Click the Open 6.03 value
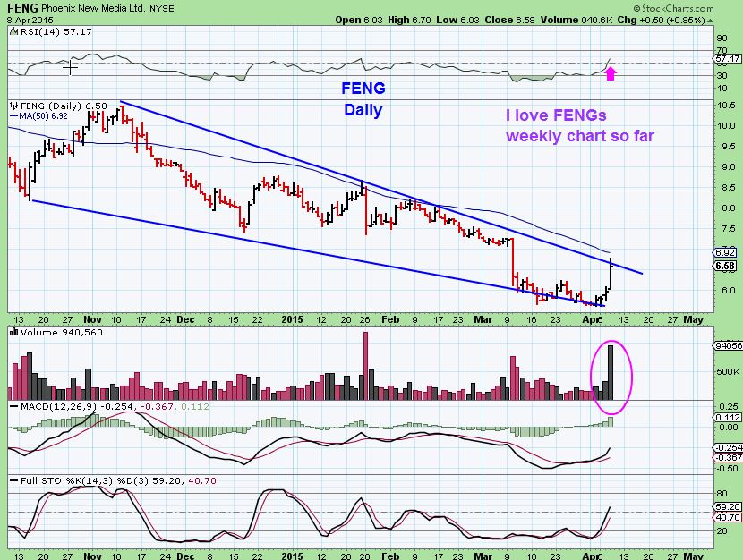Screen dimensions: 743x560 358,20
